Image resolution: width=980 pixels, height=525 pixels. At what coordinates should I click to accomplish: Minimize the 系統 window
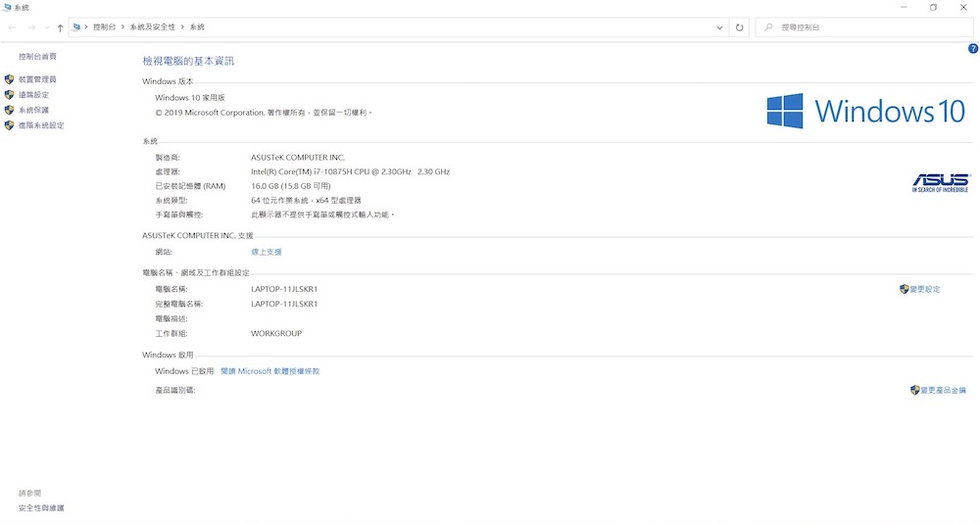click(904, 8)
